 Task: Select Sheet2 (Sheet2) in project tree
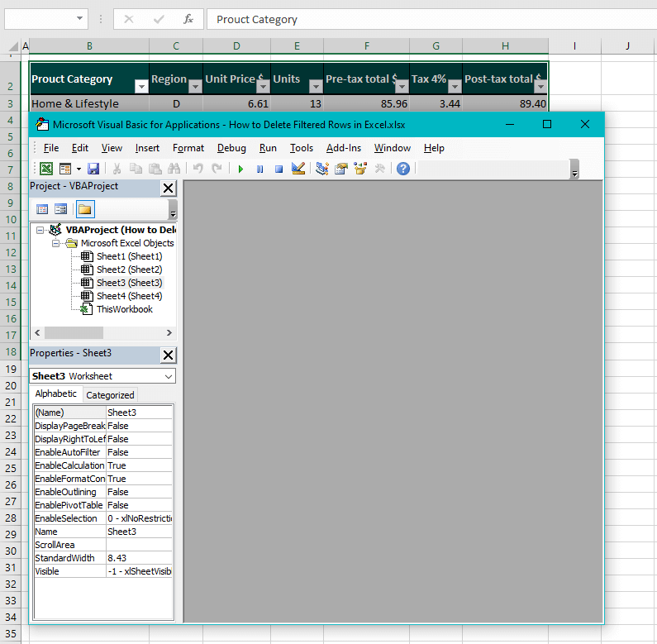(x=129, y=270)
